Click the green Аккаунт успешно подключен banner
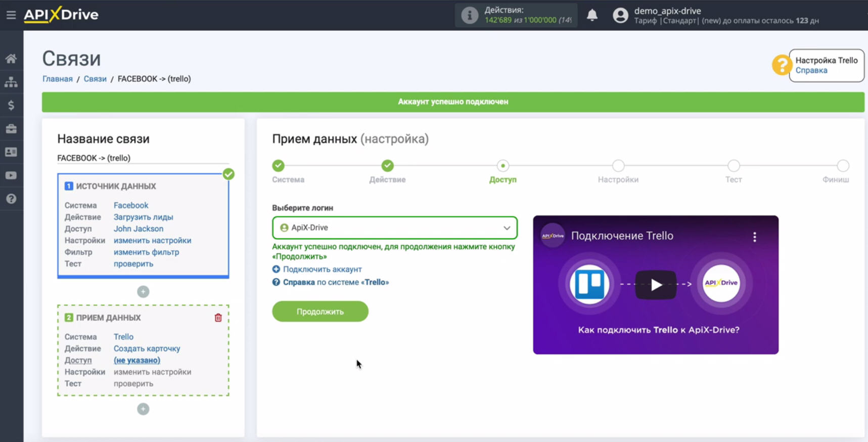The image size is (868, 442). (453, 102)
